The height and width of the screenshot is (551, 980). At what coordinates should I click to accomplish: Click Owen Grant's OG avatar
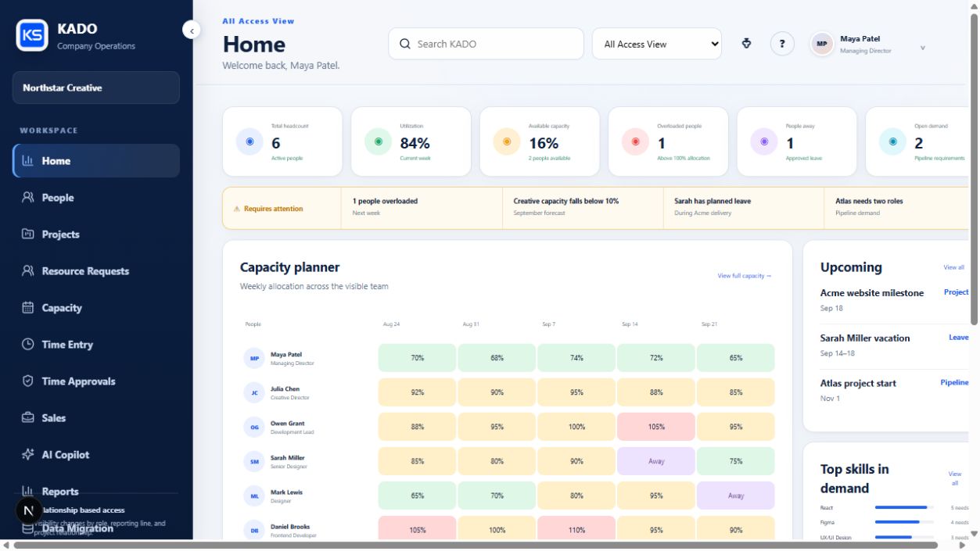[254, 428]
